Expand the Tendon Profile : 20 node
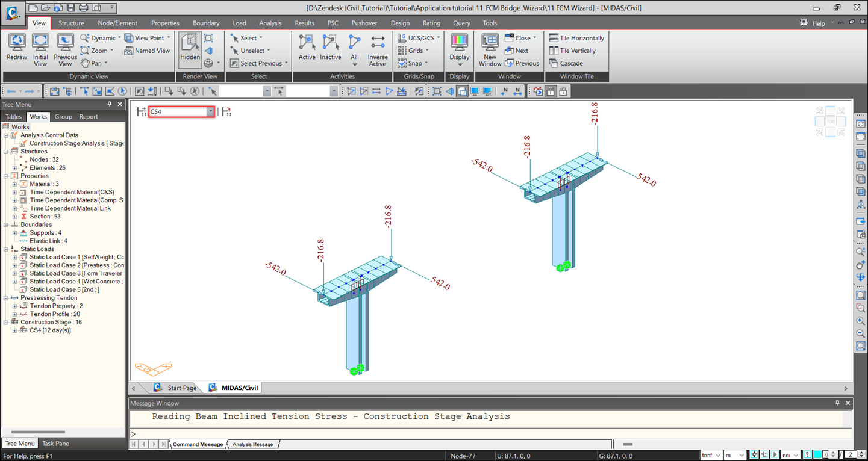Viewport: 868px width, 461px height. tap(14, 314)
